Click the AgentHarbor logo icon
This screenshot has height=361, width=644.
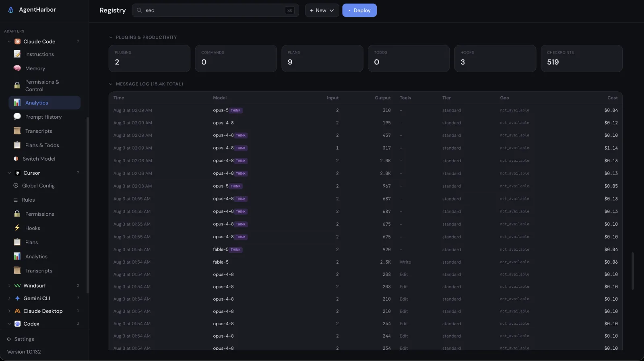point(11,10)
